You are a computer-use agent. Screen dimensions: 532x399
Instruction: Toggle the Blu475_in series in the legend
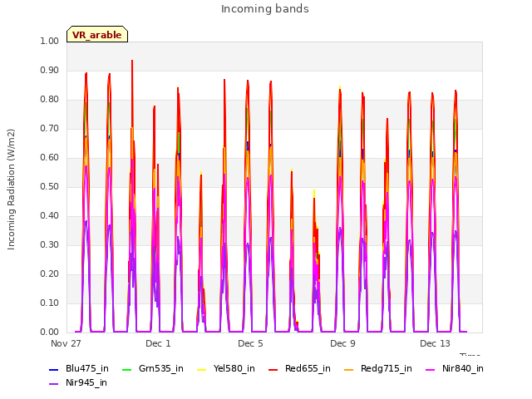[79, 369]
